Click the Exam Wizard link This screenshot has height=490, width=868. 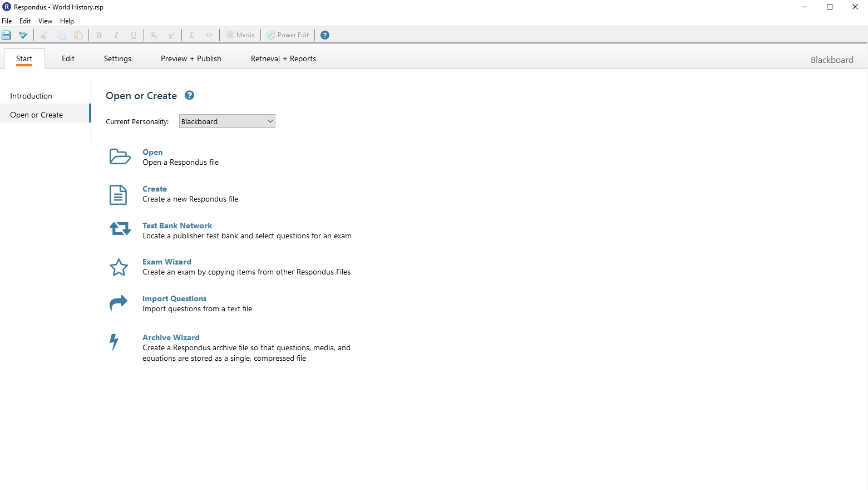[x=166, y=262]
